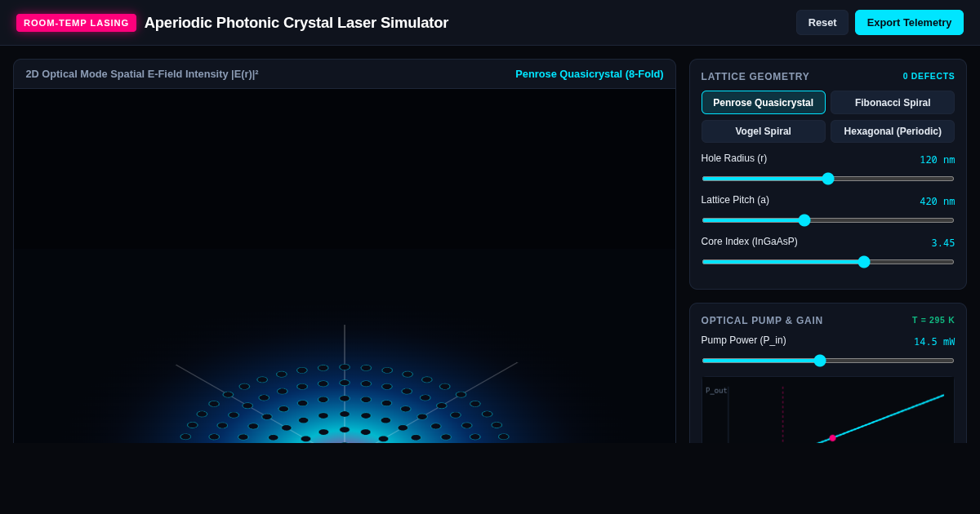Click 'Penrose Quasicrystal (8-Fold)' canvas label
Image resolution: width=980 pixels, height=514 pixels.
click(x=590, y=74)
